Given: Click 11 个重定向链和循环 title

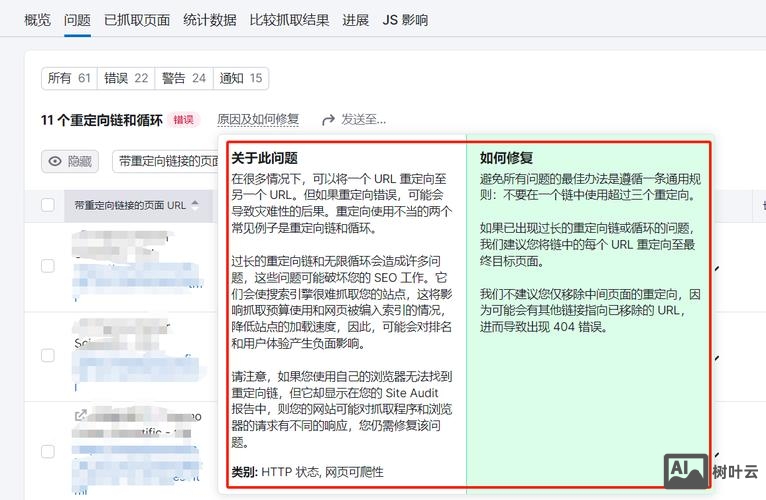Looking at the screenshot, I should click(102, 120).
